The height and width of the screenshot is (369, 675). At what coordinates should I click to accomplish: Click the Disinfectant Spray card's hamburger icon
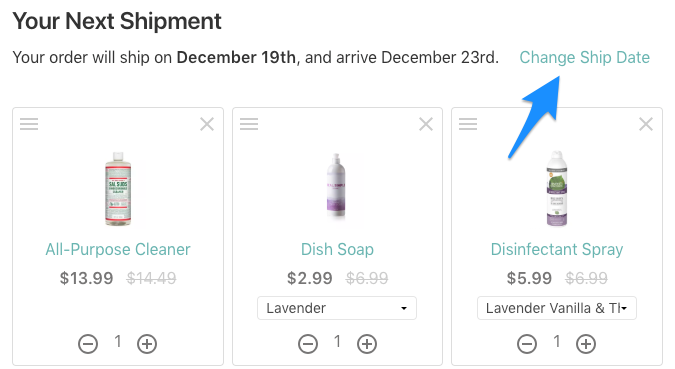coord(468,124)
